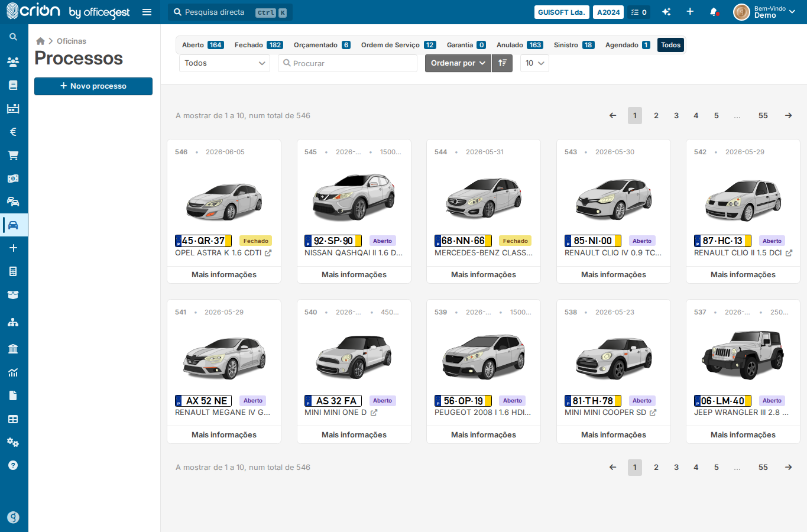Open the calculator icon in the sidebar
Viewport: 807px width, 532px height.
point(13,271)
